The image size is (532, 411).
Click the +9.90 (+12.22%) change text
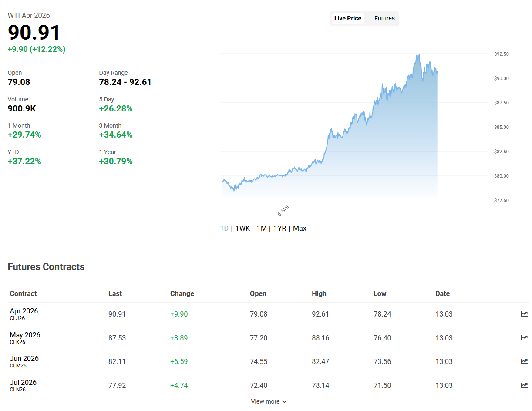click(37, 49)
